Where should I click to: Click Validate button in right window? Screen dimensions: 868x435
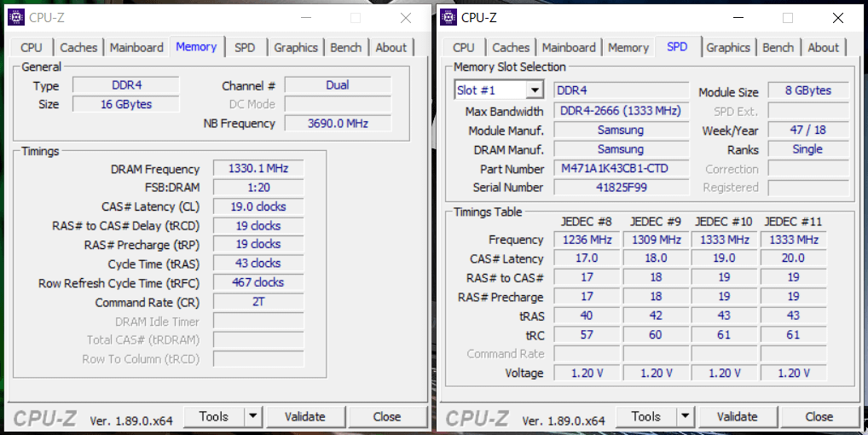coord(738,416)
